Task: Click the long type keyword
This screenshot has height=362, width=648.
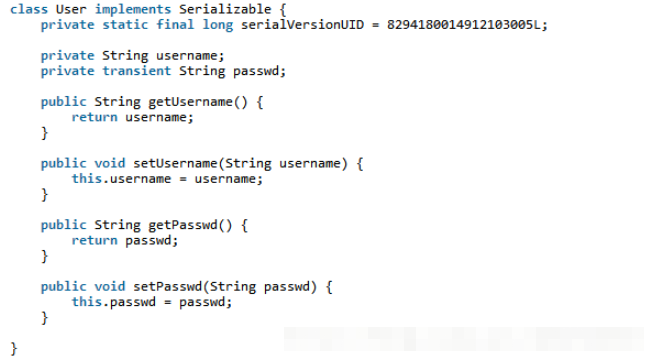Action: tap(217, 25)
